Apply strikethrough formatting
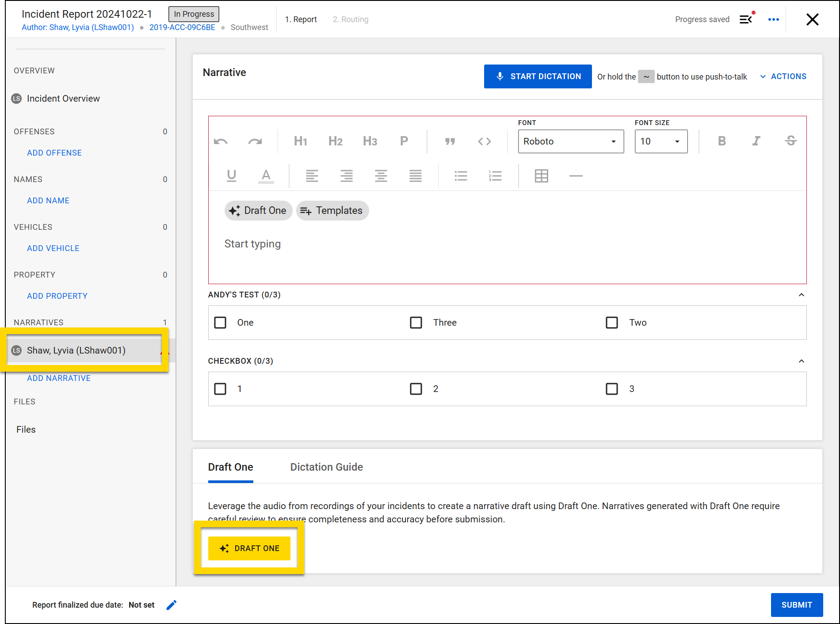Image resolution: width=840 pixels, height=624 pixels. pyautogui.click(x=790, y=141)
